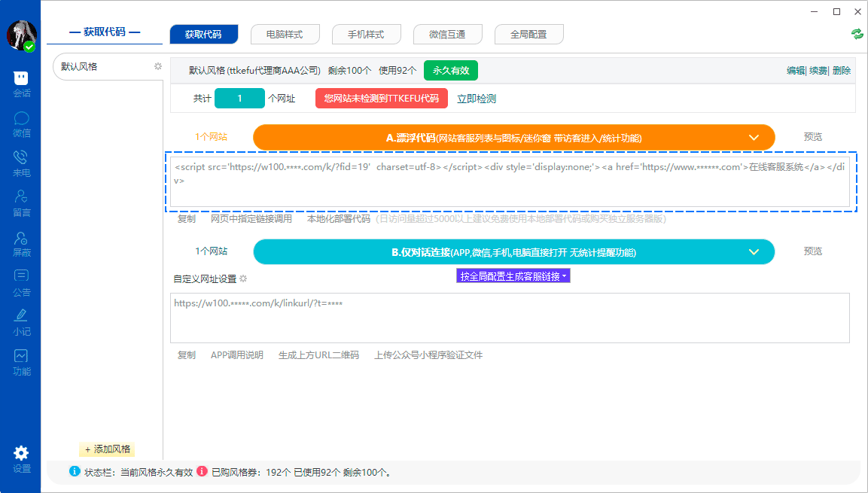Open the 留言 messages sidebar icon
Viewport: 868px width, 493px height.
tap(21, 204)
